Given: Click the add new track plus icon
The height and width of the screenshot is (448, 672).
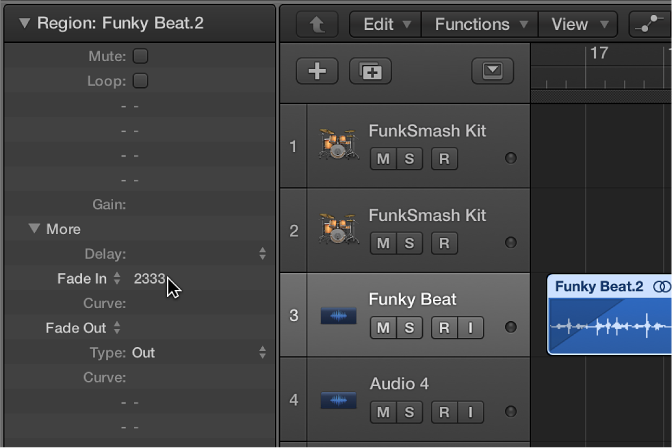Looking at the screenshot, I should (x=318, y=71).
